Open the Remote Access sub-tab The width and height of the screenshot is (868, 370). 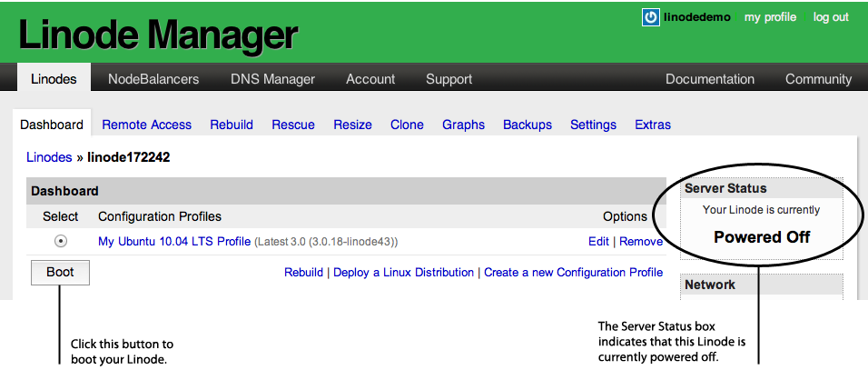(147, 125)
